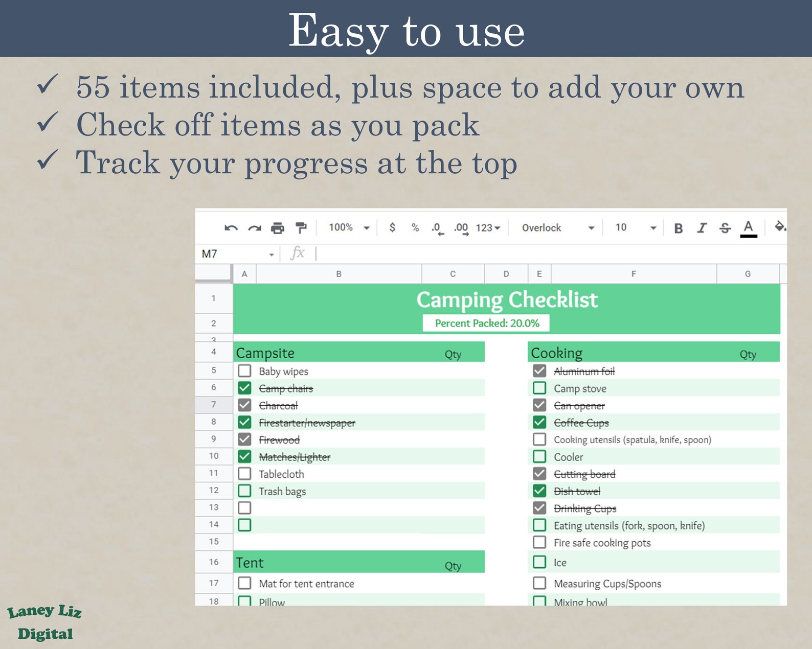Screen dimensions: 812x649
Task: Uncheck the Cutting board checkbox
Action: pos(539,474)
